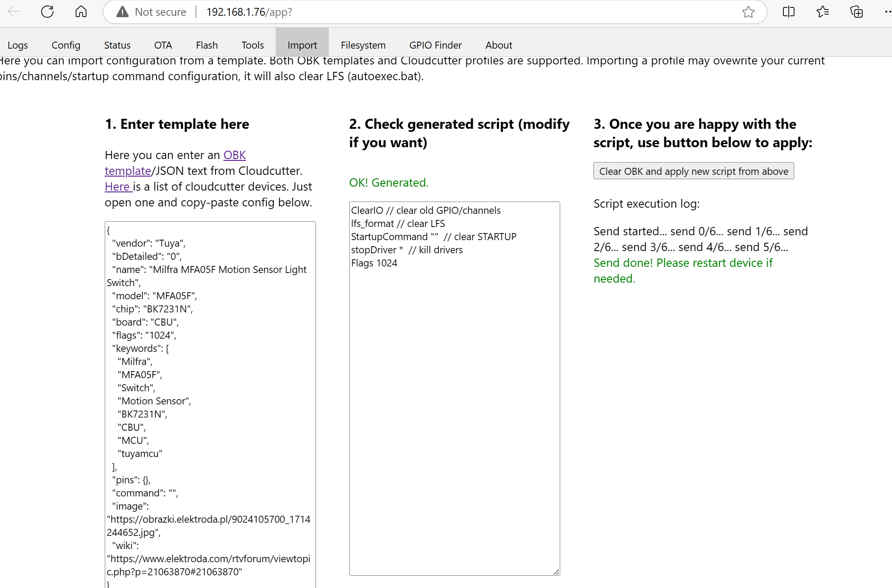Screen dimensions: 892x588
Task: Click 'Script execution log:' label
Action: pos(647,204)
